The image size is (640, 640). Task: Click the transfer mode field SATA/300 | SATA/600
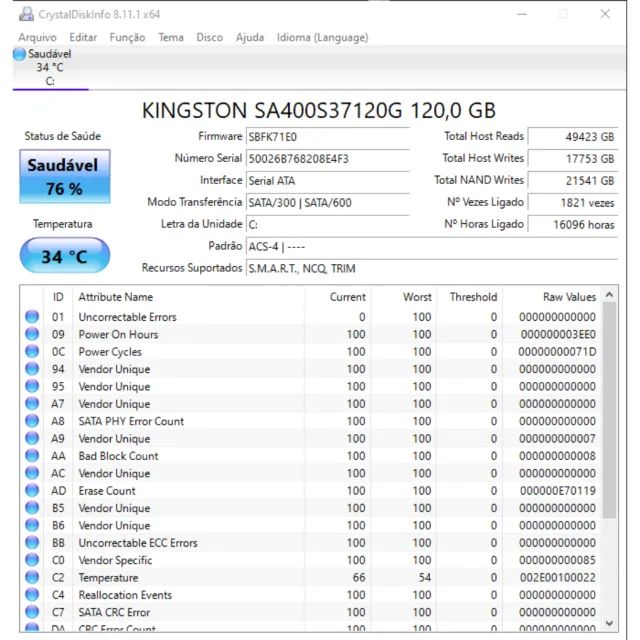(328, 202)
